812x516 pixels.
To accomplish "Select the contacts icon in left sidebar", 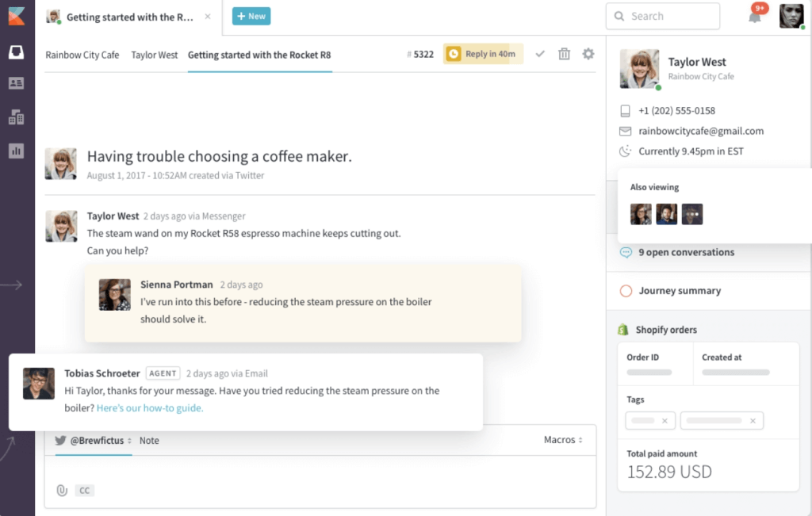I will pyautogui.click(x=16, y=83).
